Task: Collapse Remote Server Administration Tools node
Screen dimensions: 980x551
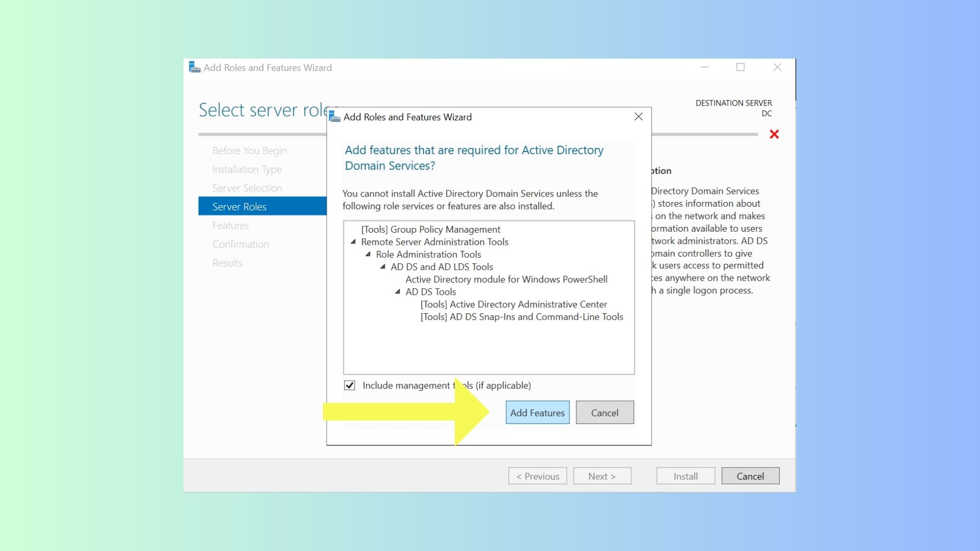Action: coord(353,242)
